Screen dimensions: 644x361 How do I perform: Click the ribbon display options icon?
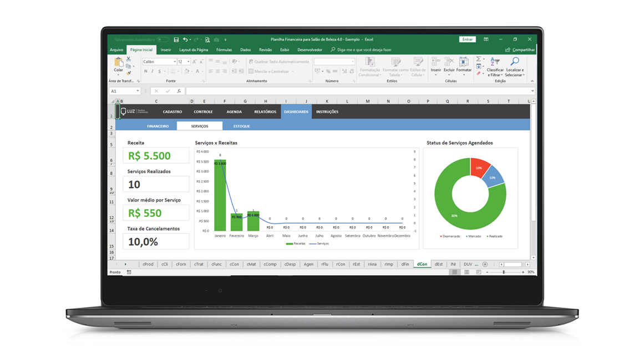click(486, 39)
